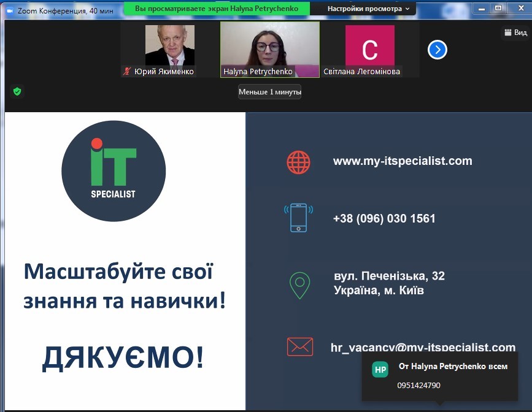Click the Zoom Конференция, 40 мин window title
The height and width of the screenshot is (412, 532).
(x=66, y=11)
